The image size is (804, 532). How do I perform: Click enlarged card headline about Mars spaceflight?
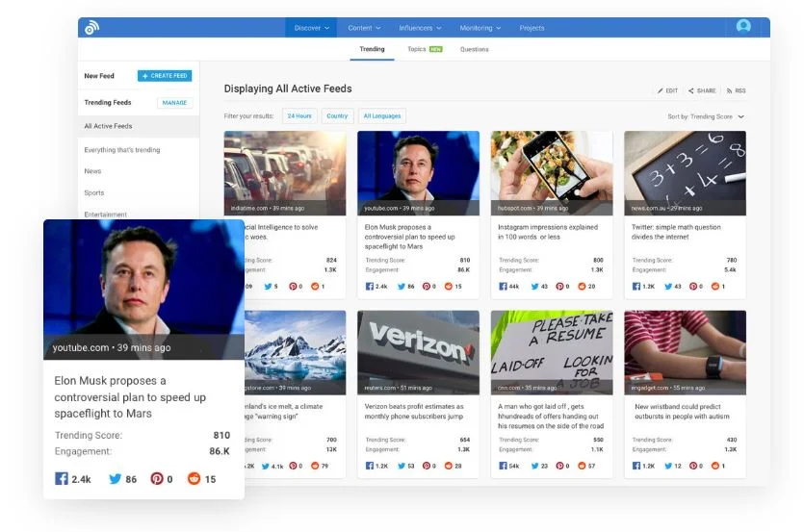tap(130, 397)
